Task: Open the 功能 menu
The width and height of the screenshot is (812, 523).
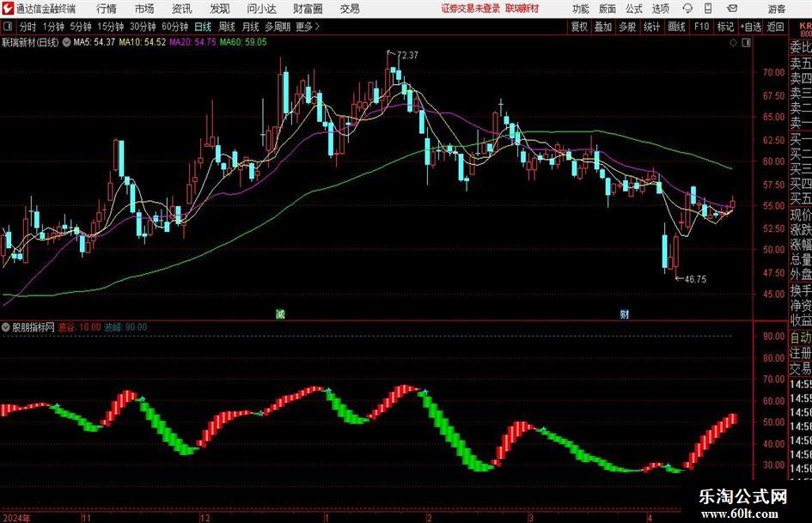Action: tap(581, 9)
